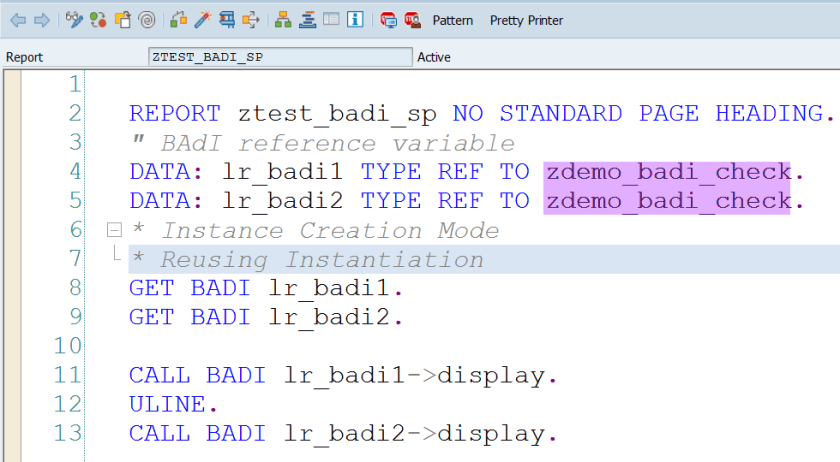Set external breakpoint stop-user icon

click(412, 20)
